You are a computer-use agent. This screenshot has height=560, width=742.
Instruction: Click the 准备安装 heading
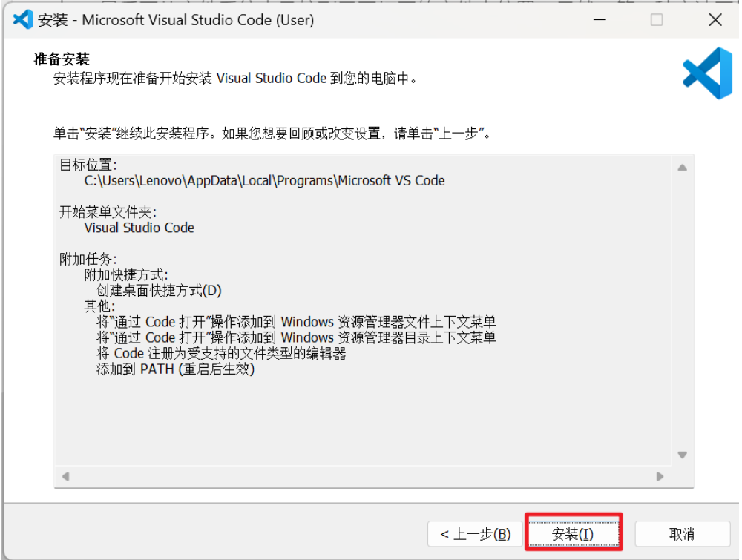62,59
